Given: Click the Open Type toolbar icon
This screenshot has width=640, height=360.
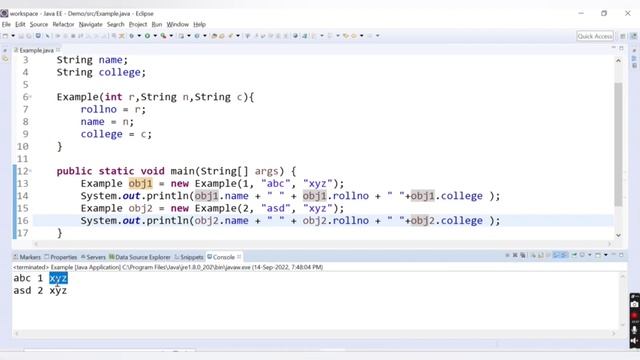Looking at the screenshot, I should point(214,36).
